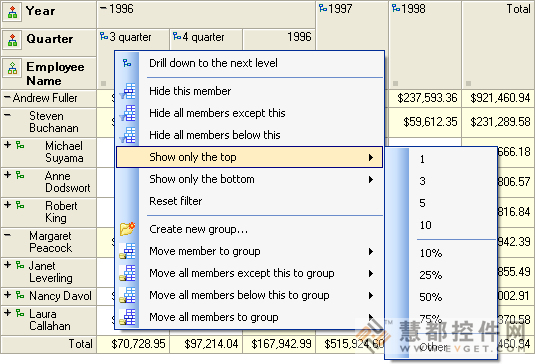Screen dimensions: 535x364
Task: Click the drill icon beside 1998
Action: [x=396, y=8]
